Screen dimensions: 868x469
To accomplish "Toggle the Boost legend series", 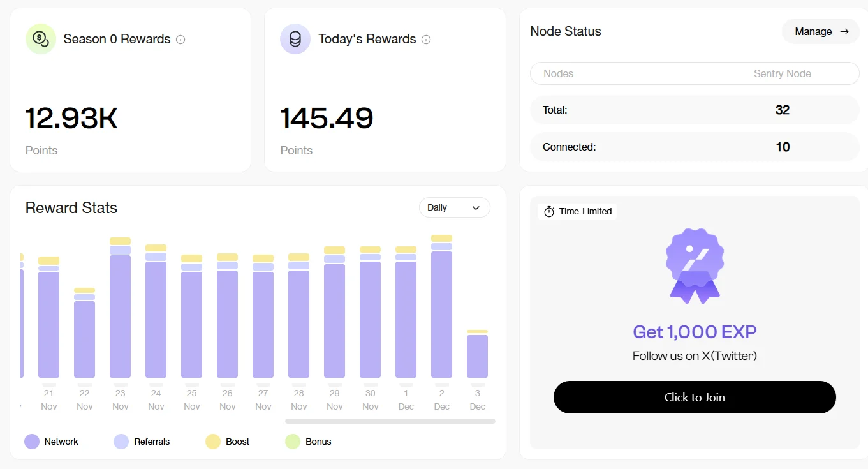I will point(228,442).
